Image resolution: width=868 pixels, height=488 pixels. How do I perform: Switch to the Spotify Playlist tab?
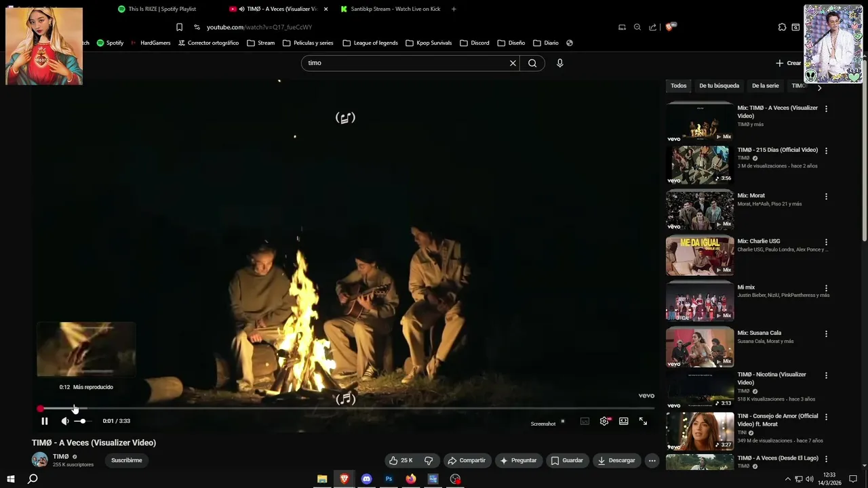163,9
